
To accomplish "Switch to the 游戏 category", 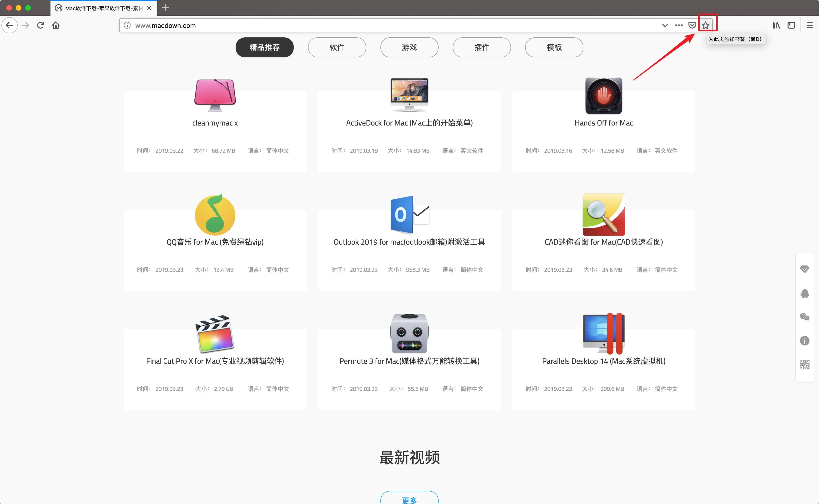I will [409, 47].
